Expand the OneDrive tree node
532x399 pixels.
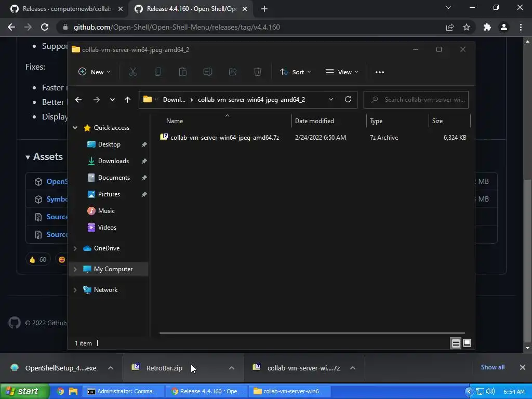point(75,248)
